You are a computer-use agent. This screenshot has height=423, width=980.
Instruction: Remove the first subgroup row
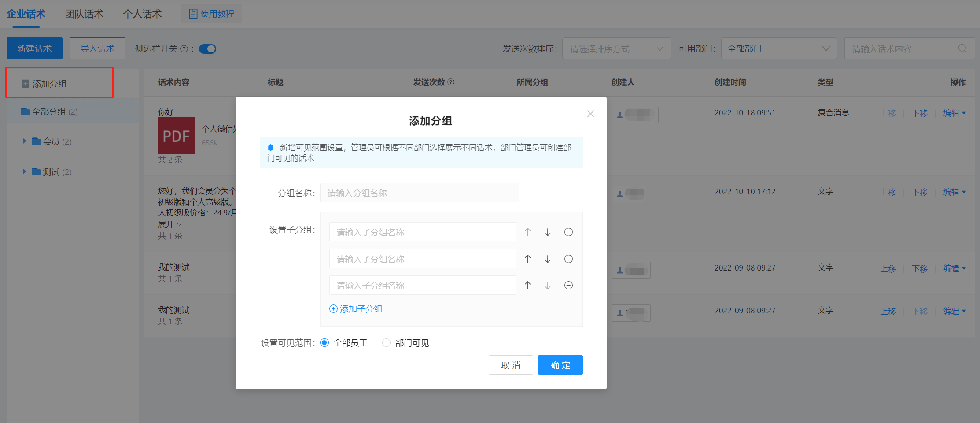[568, 232]
